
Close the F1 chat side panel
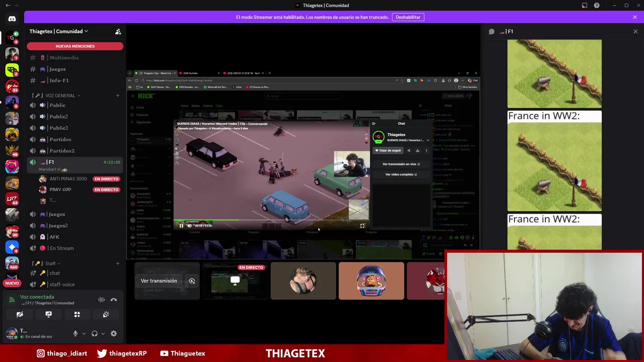tap(635, 31)
